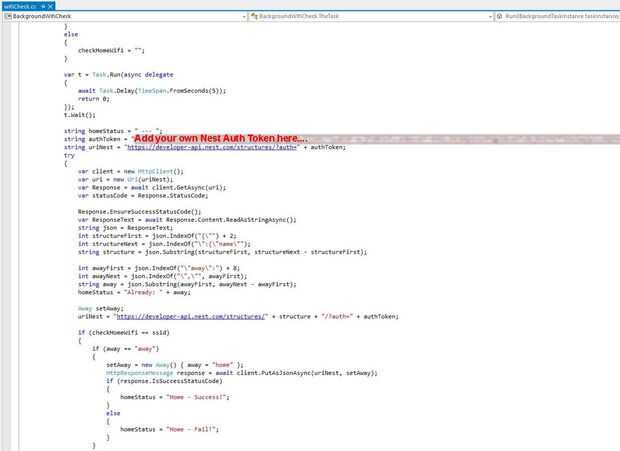Click the "Home - Success!" string line
Screen dimensions: 620x451
point(175,397)
